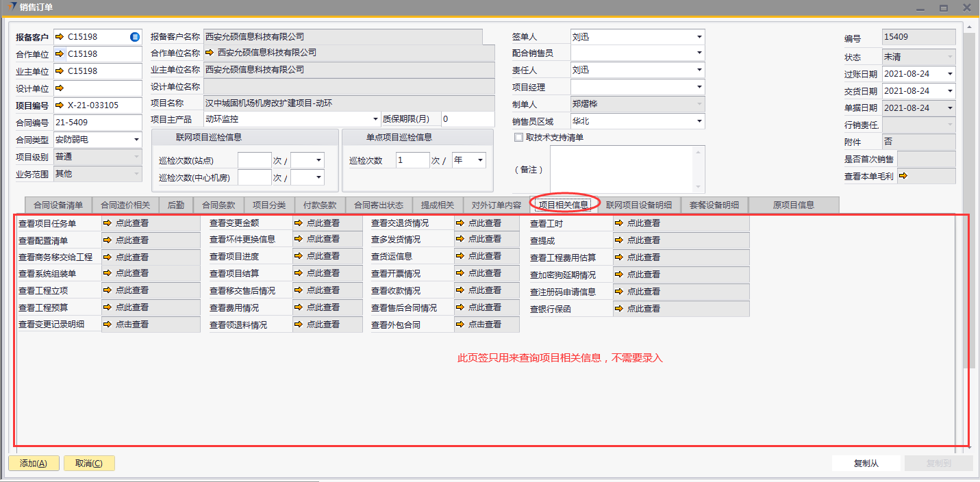Click the arrow icon for 查银行保函
This screenshot has height=482, width=980.
pos(619,309)
